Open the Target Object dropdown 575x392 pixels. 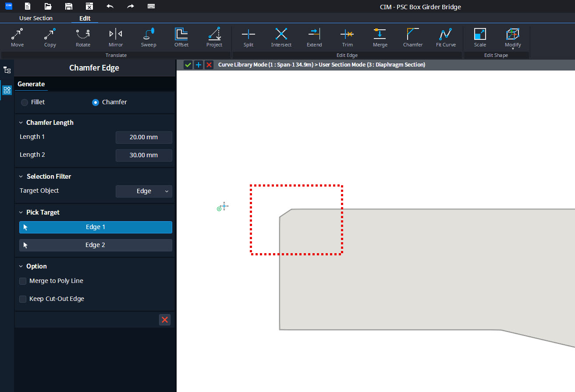click(x=144, y=191)
